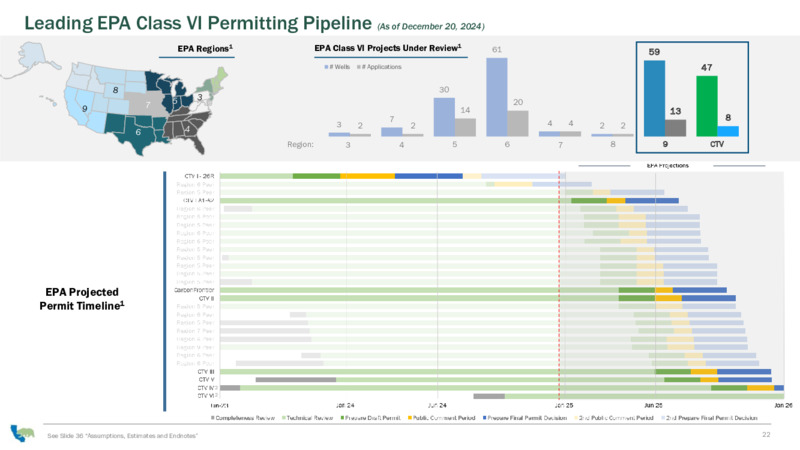
Task: Click the 'Jan 24' timeline axis label
Action: click(345, 405)
